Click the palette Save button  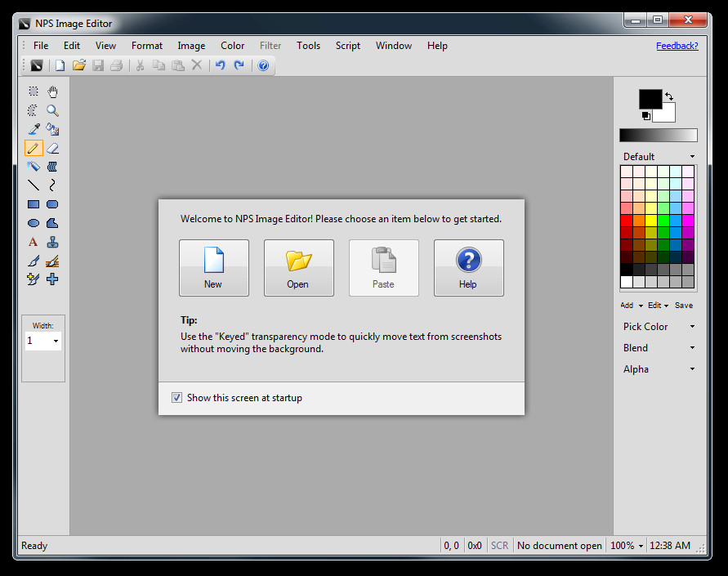tap(684, 306)
